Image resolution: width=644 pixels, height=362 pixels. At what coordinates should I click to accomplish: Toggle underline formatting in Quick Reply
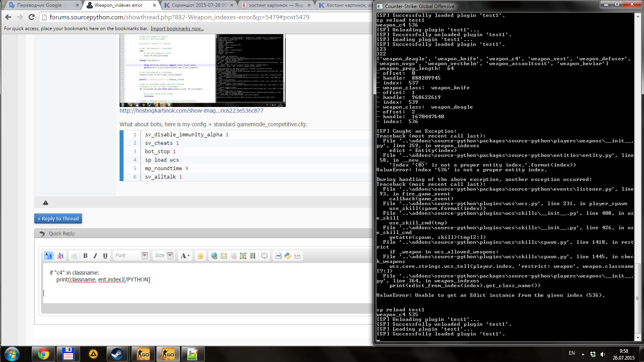(105, 256)
